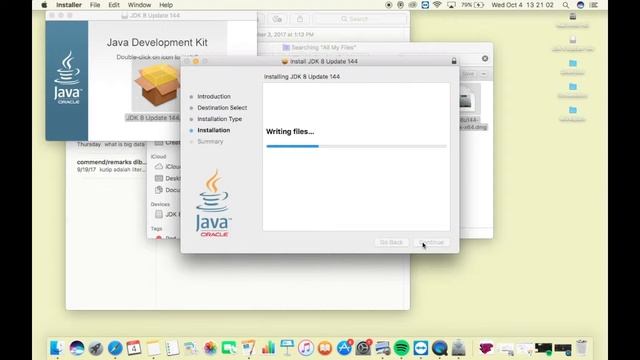The width and height of the screenshot is (640, 360).
Task: Open Safari compass icon in dock
Action: pyautogui.click(x=115, y=348)
